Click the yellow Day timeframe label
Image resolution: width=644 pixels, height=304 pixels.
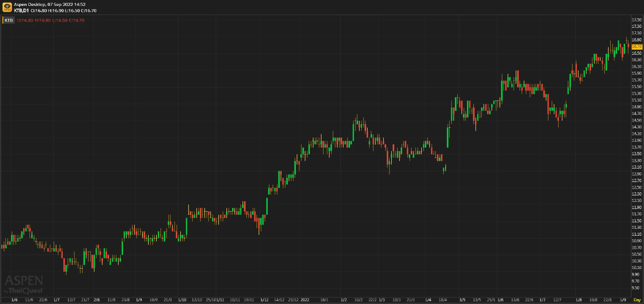(637, 299)
